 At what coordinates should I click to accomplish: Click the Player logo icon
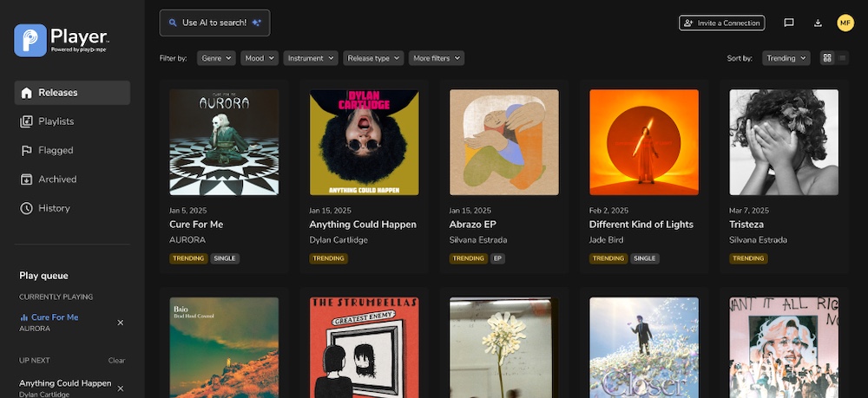(30, 40)
